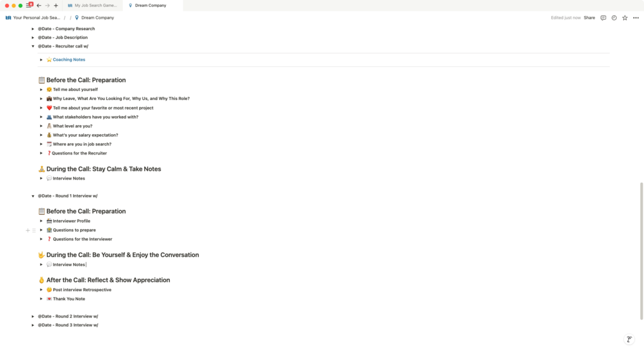Click the star emoji beside Coaching Notes
This screenshot has width=644, height=354.
pos(49,60)
